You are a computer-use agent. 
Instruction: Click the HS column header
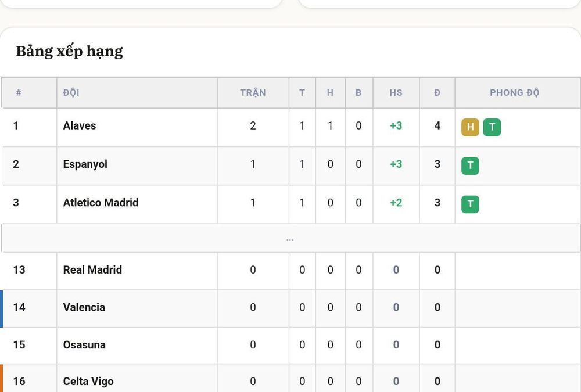[396, 92]
